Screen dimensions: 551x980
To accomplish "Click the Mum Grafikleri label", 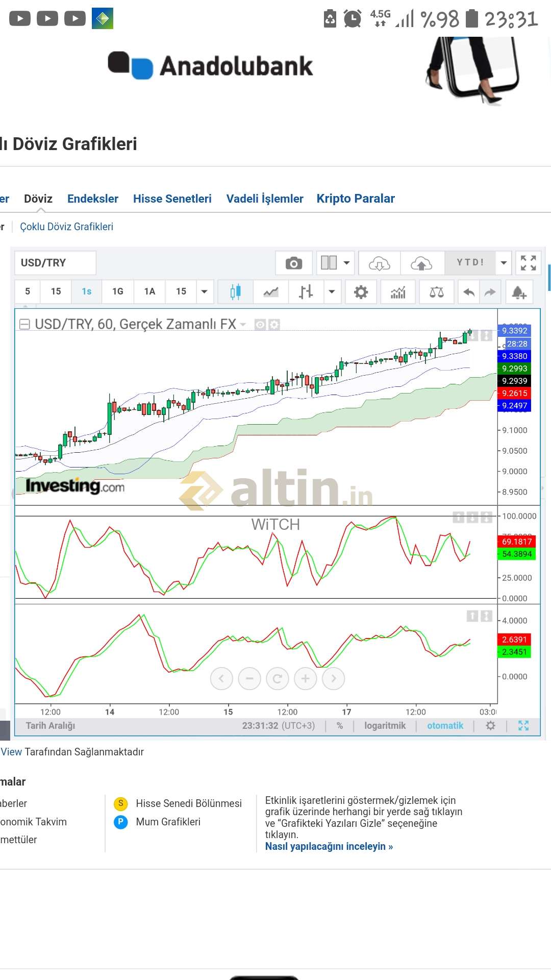I will pyautogui.click(x=168, y=822).
